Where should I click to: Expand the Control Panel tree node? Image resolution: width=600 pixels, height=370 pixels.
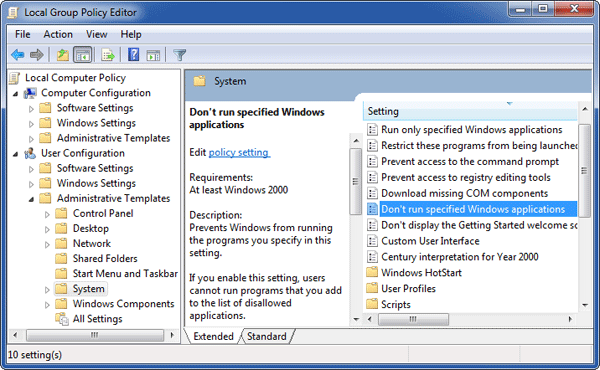[47, 214]
